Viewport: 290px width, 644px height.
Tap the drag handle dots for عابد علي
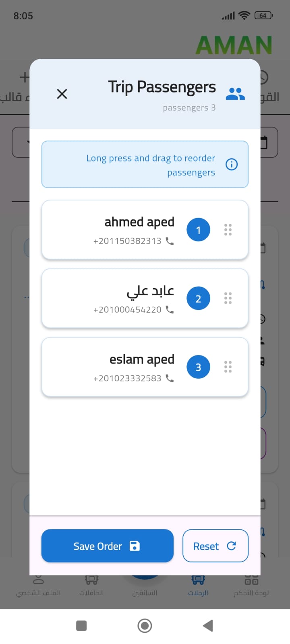point(228,298)
